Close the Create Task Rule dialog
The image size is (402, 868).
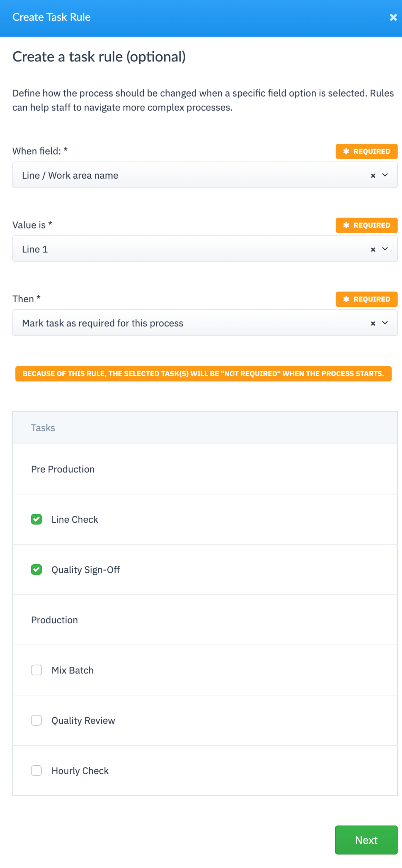393,18
